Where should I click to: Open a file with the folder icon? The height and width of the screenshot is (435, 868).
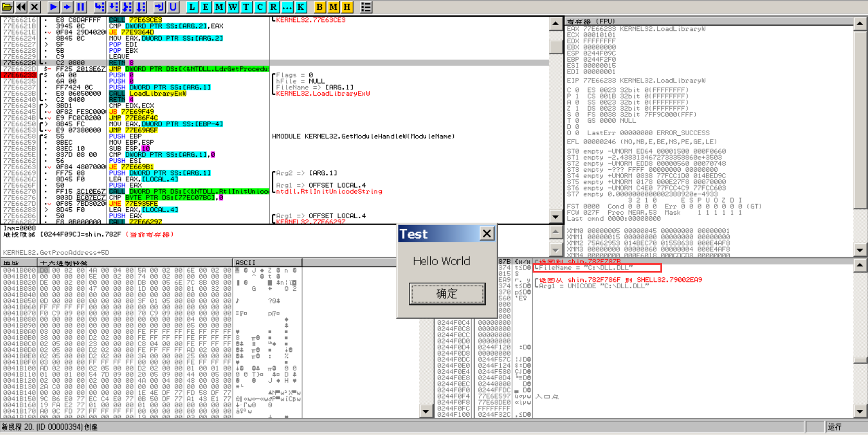click(7, 7)
